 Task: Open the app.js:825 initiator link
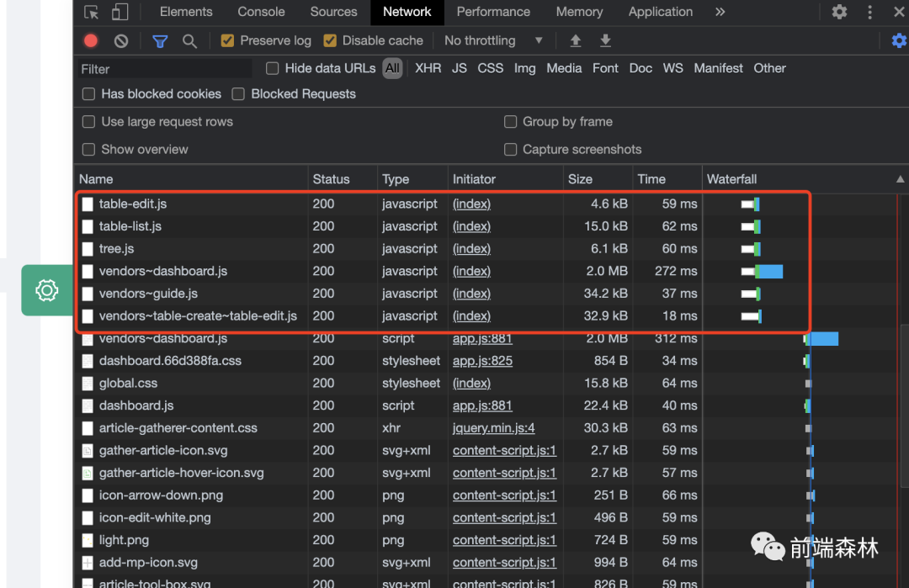[482, 361]
